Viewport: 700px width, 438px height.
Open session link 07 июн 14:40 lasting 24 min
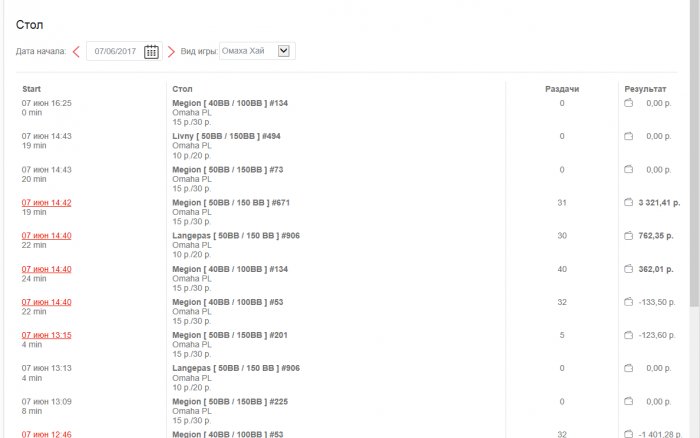pyautogui.click(x=46, y=269)
